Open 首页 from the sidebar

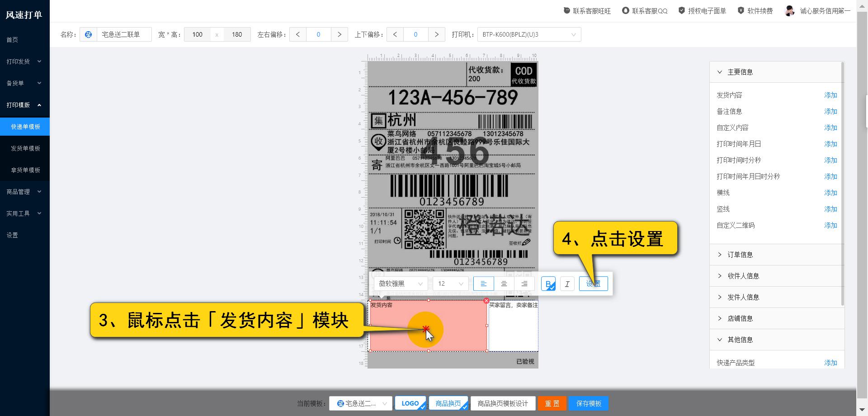(13, 40)
